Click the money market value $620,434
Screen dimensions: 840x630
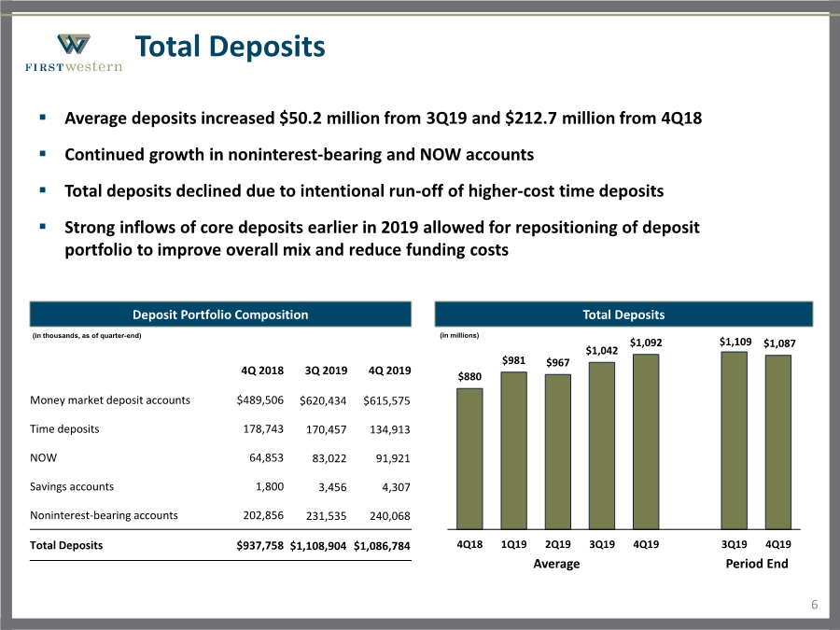click(323, 400)
